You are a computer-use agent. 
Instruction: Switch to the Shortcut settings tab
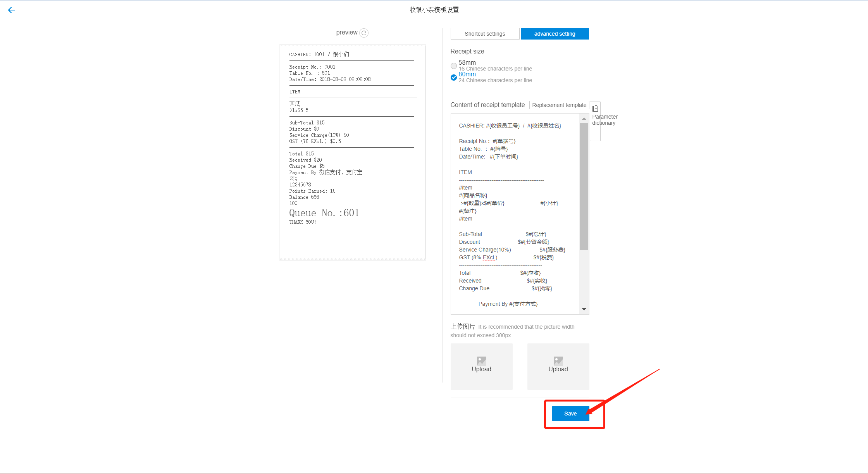[485, 34]
